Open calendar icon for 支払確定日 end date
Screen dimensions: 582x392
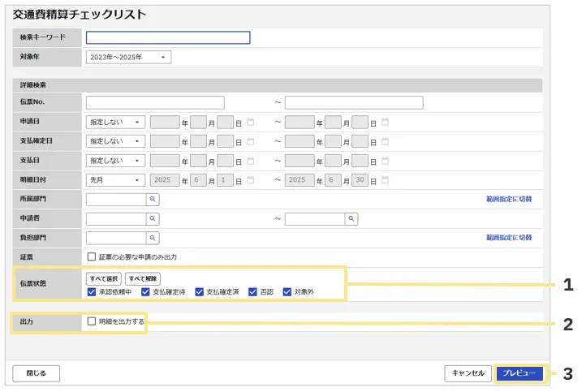point(385,142)
